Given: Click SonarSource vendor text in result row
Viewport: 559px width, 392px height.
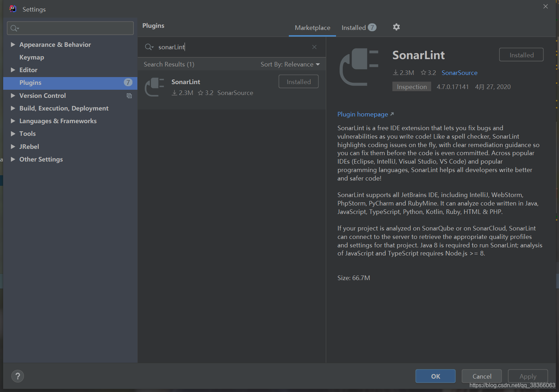Looking at the screenshot, I should point(235,93).
